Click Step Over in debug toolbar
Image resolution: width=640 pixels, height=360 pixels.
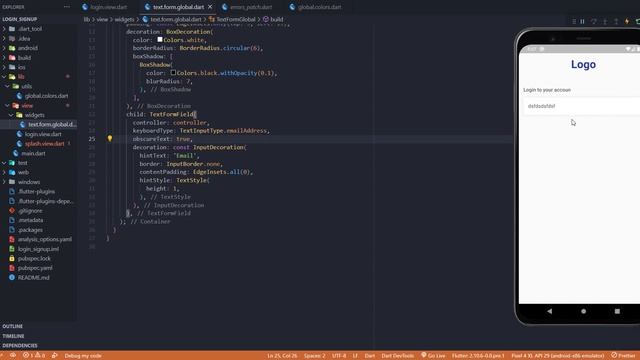594,21
